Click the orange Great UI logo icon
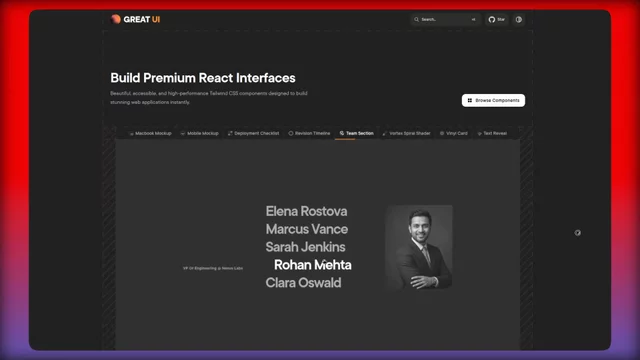The image size is (640, 360). click(116, 19)
